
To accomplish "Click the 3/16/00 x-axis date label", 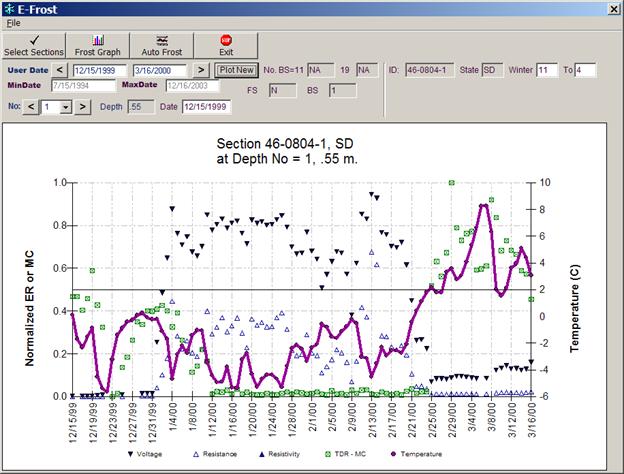I will tap(532, 420).
